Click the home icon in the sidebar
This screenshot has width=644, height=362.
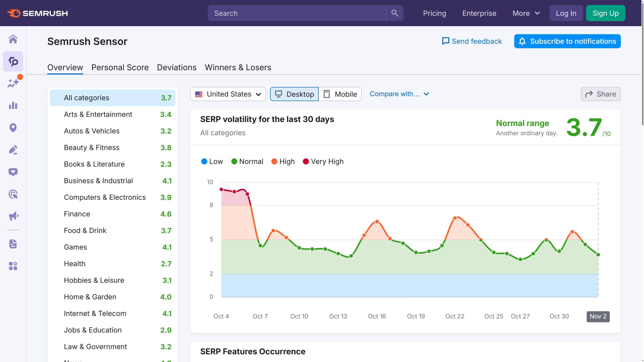click(x=13, y=39)
